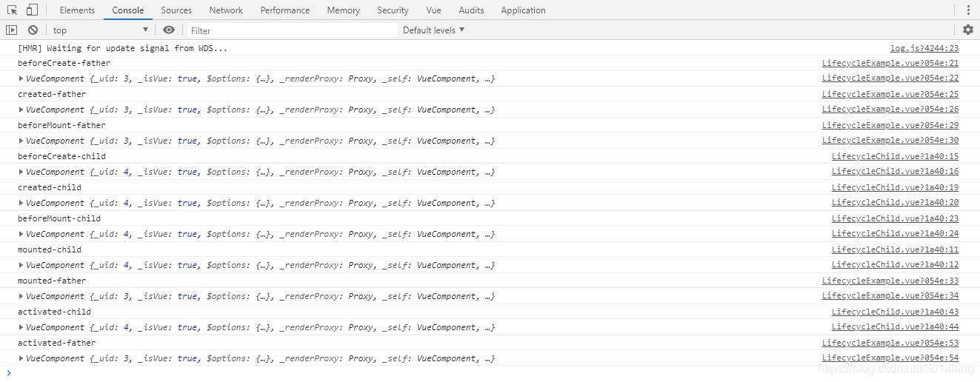Screen dimensions: 980x382
Task: Select the beforeMount-father log line
Action: pyautogui.click(x=61, y=125)
